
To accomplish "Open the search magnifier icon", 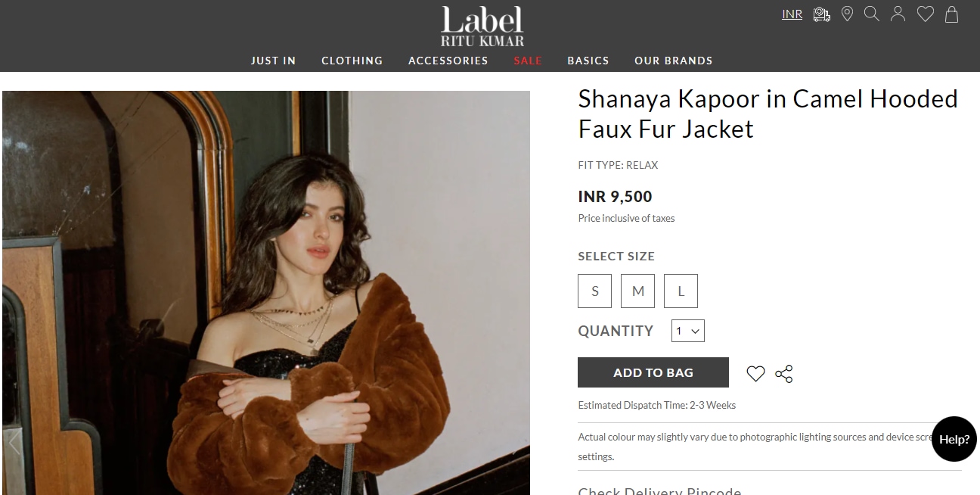I will coord(872,14).
